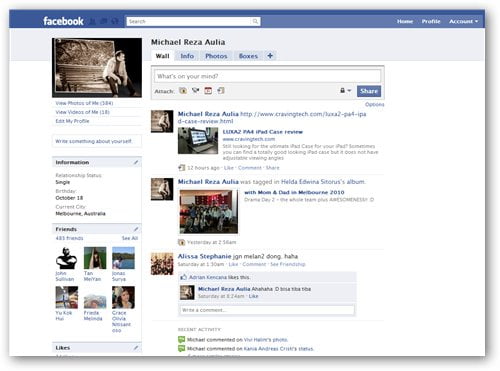500x371 pixels.
Task: Open Vivi Halim's photo link in activity
Action: pos(265,340)
